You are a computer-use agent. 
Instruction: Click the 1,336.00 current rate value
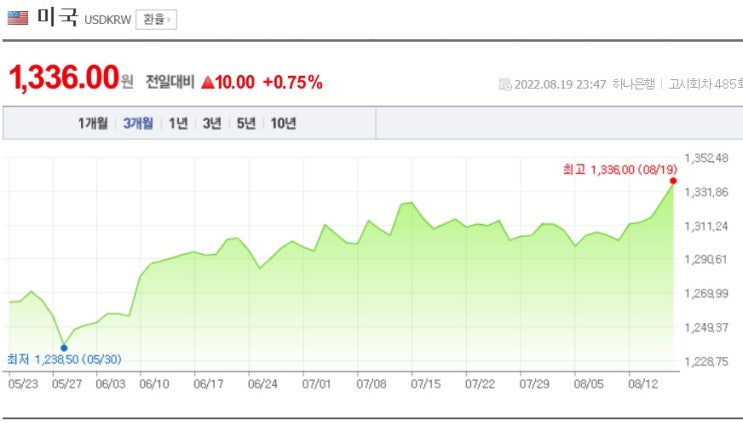[x=64, y=77]
